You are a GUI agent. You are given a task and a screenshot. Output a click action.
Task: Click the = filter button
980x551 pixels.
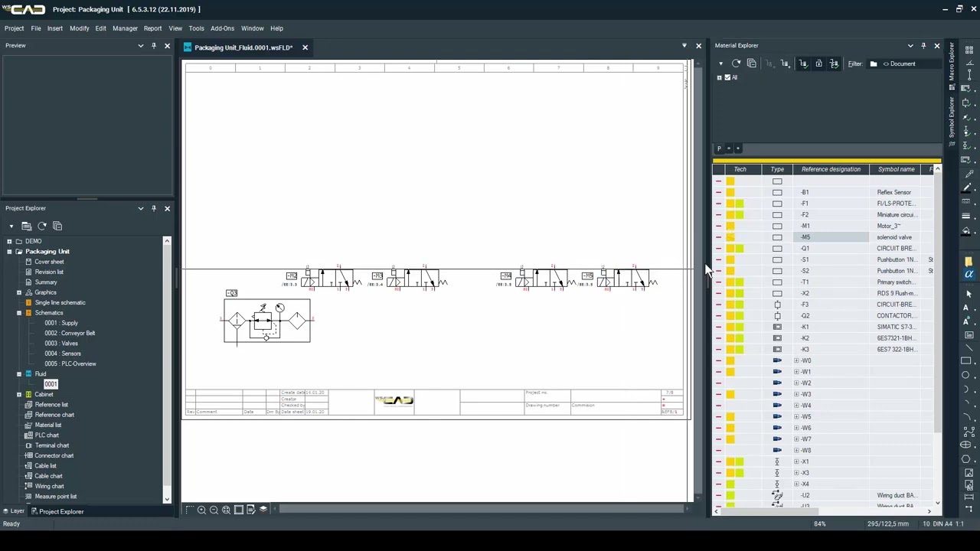[728, 148]
